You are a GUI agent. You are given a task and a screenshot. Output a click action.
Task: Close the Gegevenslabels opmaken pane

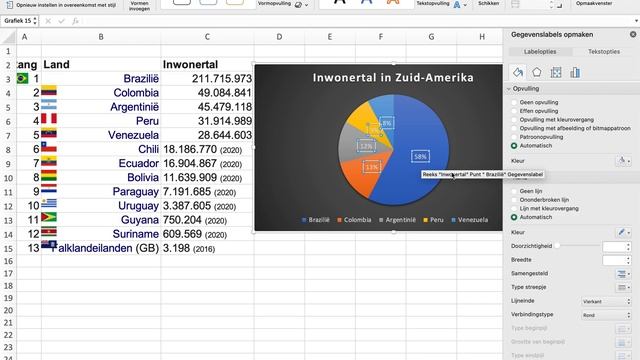click(633, 35)
